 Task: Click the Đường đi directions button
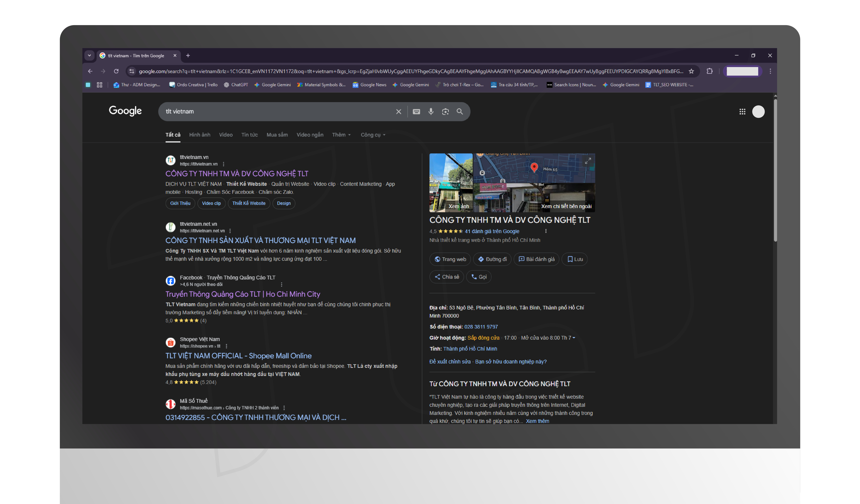(492, 259)
